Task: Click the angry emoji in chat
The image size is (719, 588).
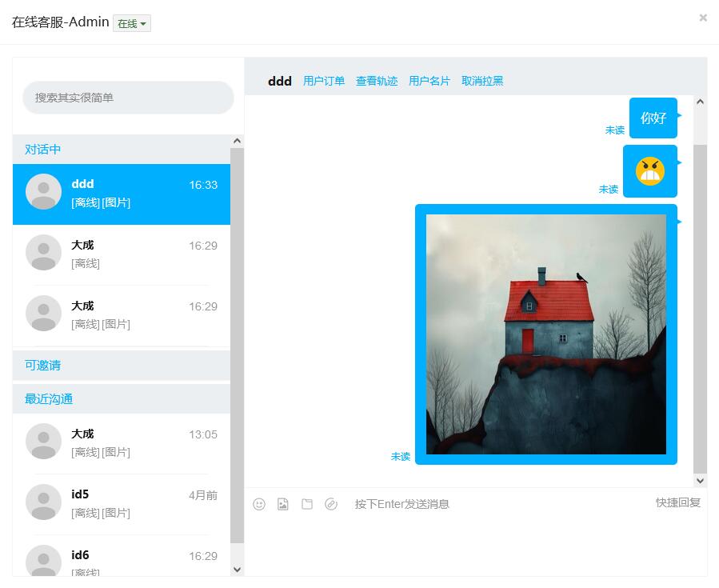Action: coord(650,171)
